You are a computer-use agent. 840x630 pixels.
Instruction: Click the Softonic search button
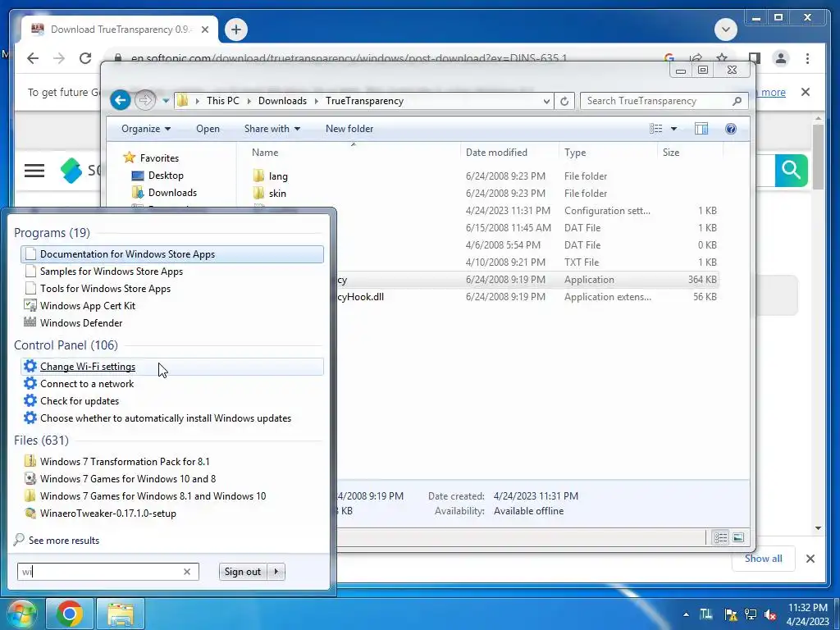[x=791, y=171]
